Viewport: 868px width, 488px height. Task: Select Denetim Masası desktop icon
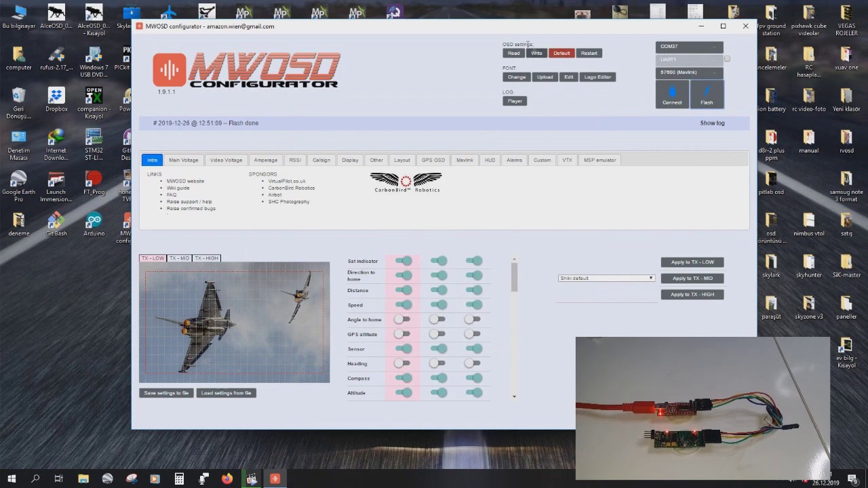coord(18,144)
